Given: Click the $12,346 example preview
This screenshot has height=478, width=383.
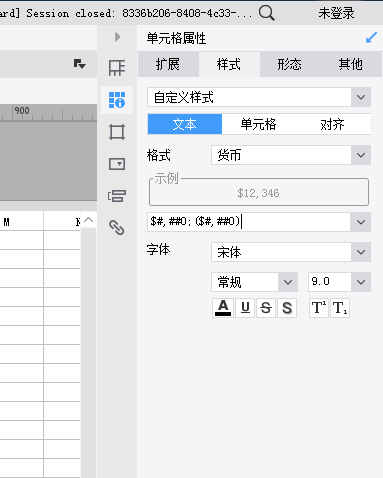Looking at the screenshot, I should coord(258,193).
